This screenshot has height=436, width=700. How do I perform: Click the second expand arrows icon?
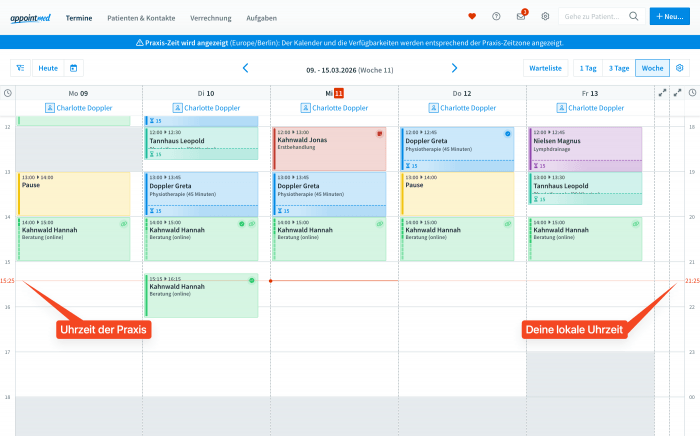coord(677,93)
